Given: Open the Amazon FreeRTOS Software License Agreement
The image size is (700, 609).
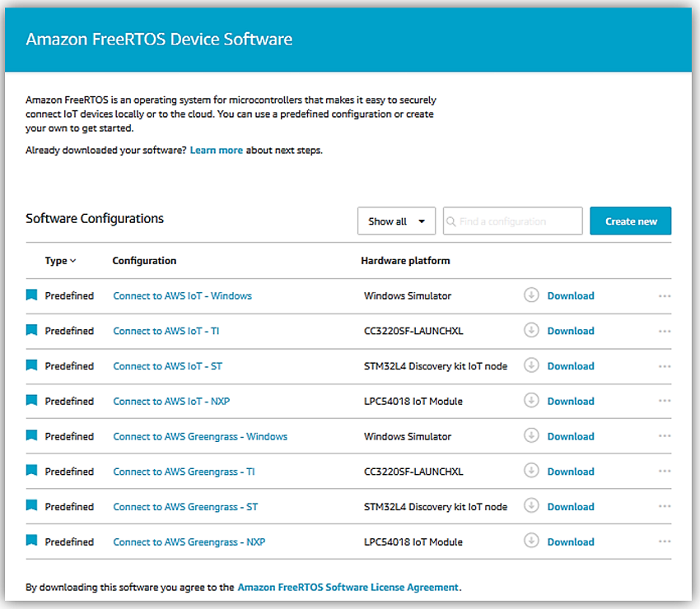Looking at the screenshot, I should point(348,588).
